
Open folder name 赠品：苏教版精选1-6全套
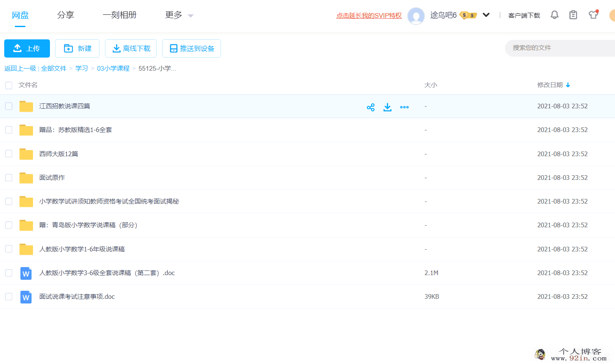[76, 130]
